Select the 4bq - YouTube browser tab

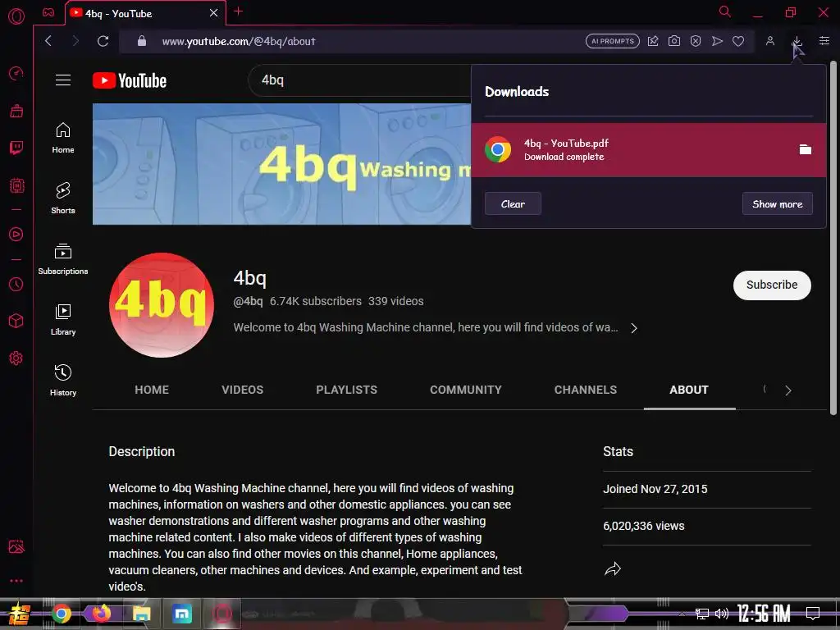(145, 13)
